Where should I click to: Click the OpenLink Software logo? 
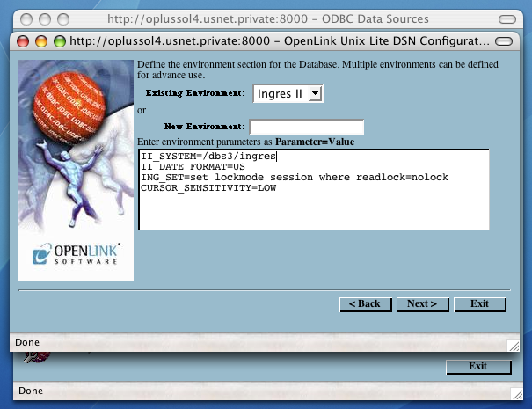(77, 254)
